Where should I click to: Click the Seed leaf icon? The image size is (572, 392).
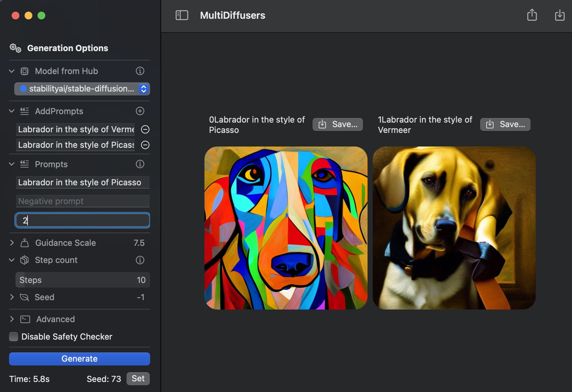tap(25, 297)
